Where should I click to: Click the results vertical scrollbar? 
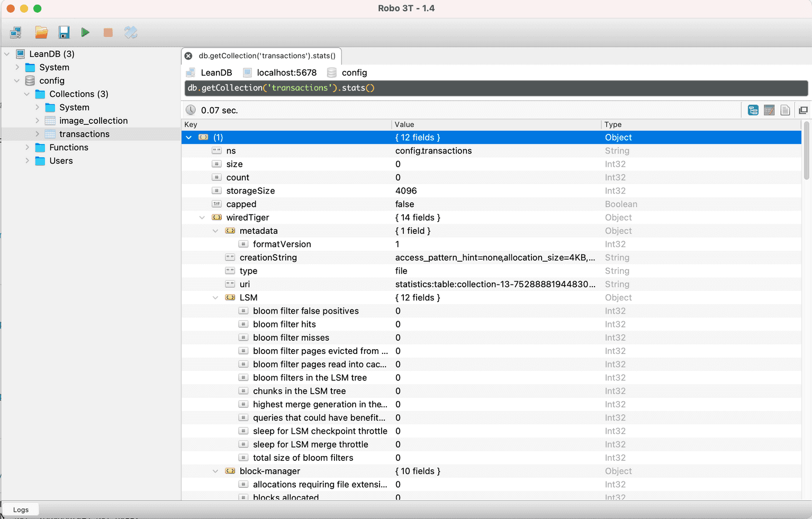pos(806,151)
